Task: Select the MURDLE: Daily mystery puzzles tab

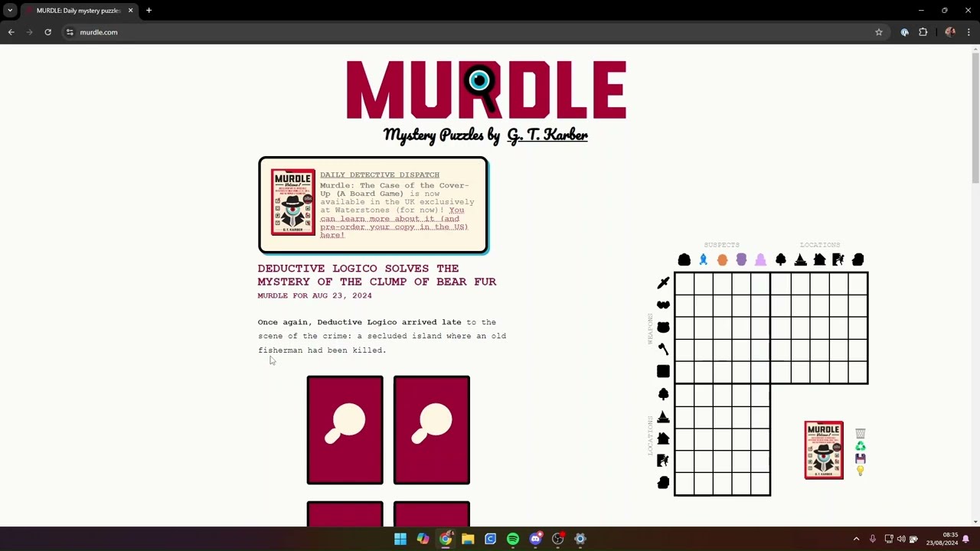Action: click(77, 11)
